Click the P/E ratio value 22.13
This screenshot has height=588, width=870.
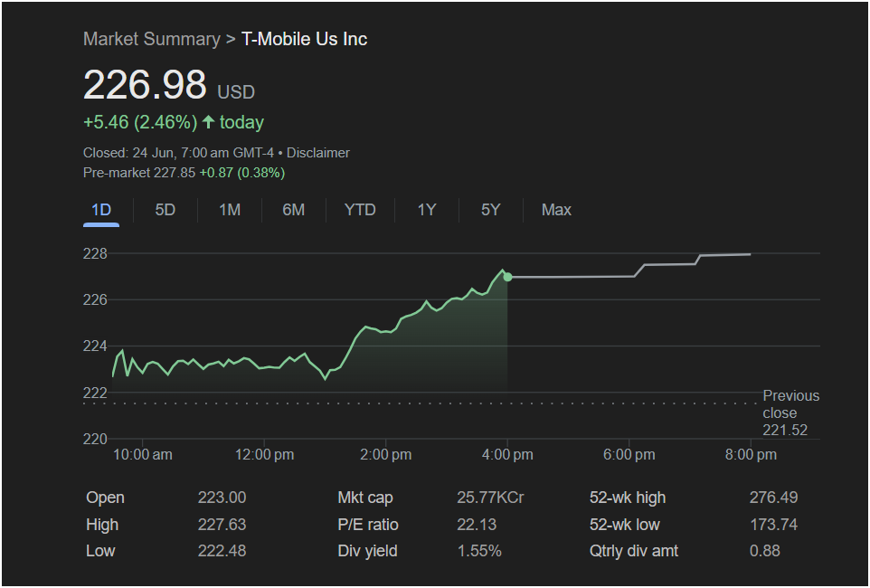tap(477, 524)
